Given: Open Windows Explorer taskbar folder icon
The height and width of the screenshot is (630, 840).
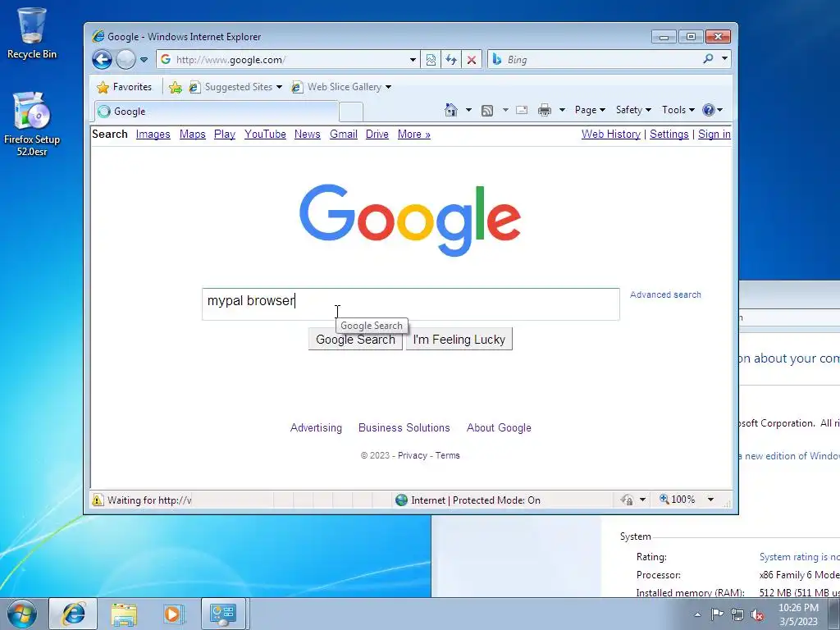Looking at the screenshot, I should [x=124, y=614].
